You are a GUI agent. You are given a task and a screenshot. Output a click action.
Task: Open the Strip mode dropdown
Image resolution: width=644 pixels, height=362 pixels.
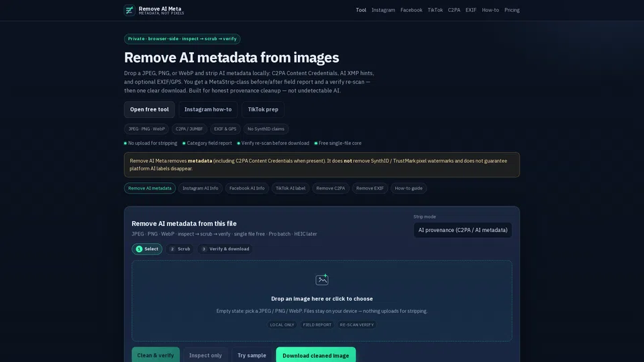coord(463,230)
